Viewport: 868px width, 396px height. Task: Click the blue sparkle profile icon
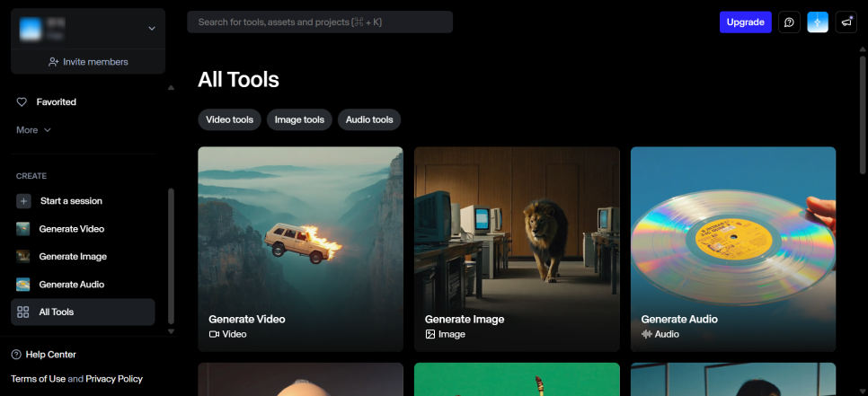coord(818,22)
